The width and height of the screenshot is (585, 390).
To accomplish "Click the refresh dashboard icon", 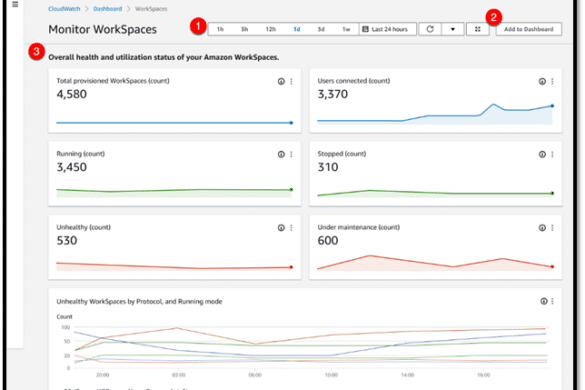I will 430,29.
